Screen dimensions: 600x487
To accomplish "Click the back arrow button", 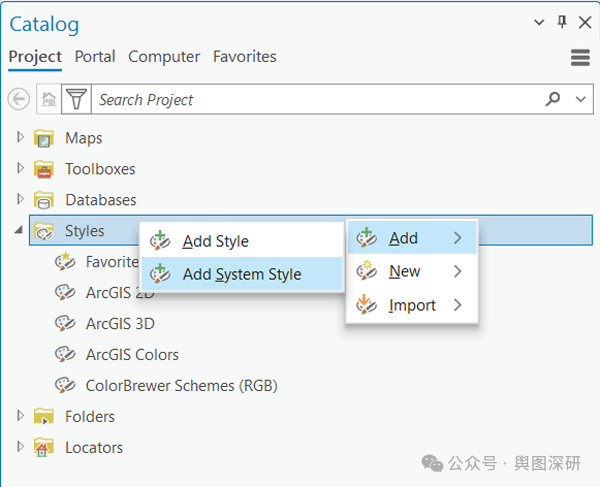I will tap(19, 99).
